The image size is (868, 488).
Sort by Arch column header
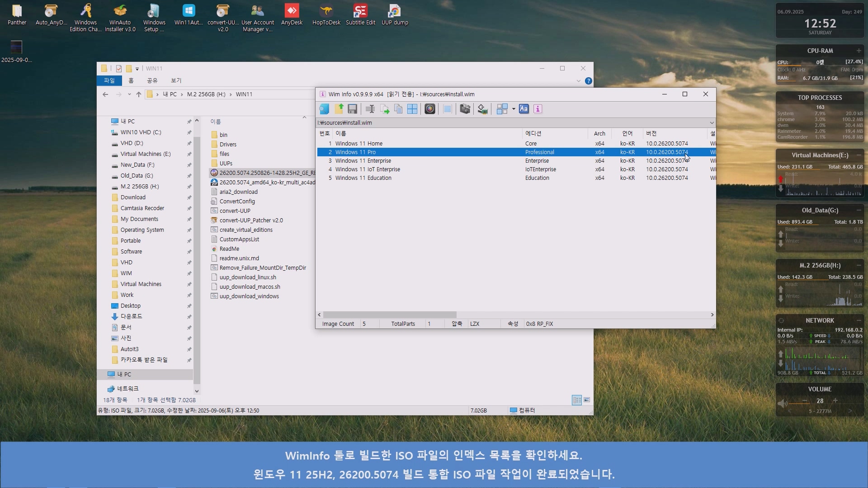coord(599,134)
